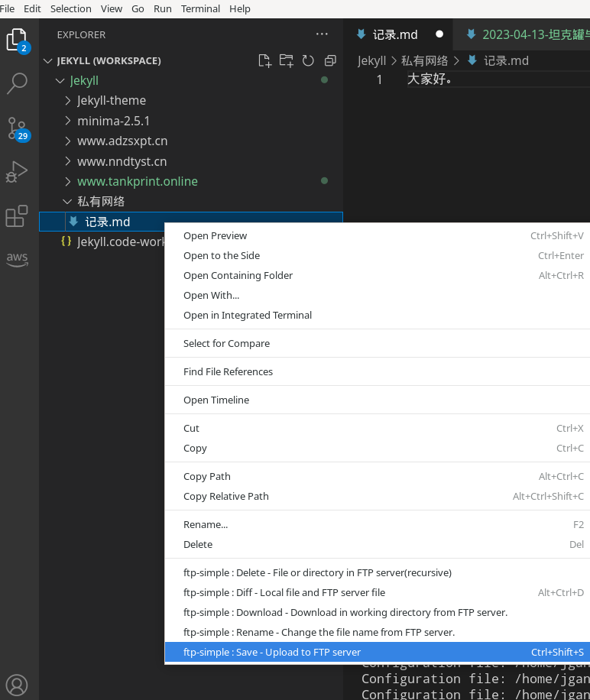Choose Copy Relative Path entry
Screen dimensions: 590x700
[377, 496]
